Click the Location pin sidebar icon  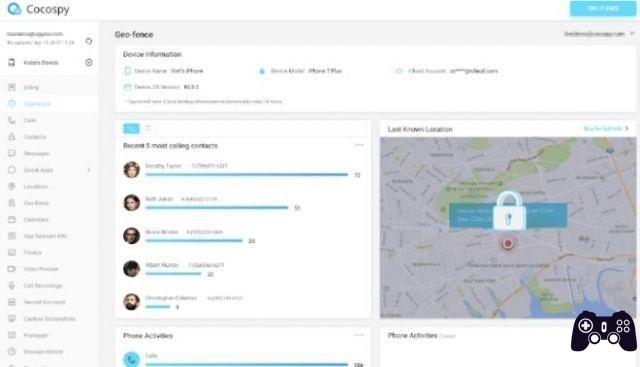click(x=12, y=186)
